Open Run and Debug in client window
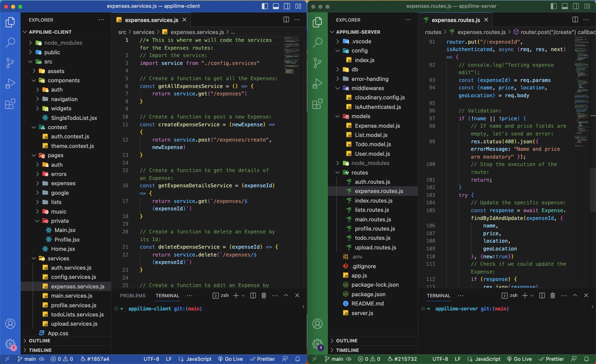The image size is (596, 364). pyautogui.click(x=10, y=84)
